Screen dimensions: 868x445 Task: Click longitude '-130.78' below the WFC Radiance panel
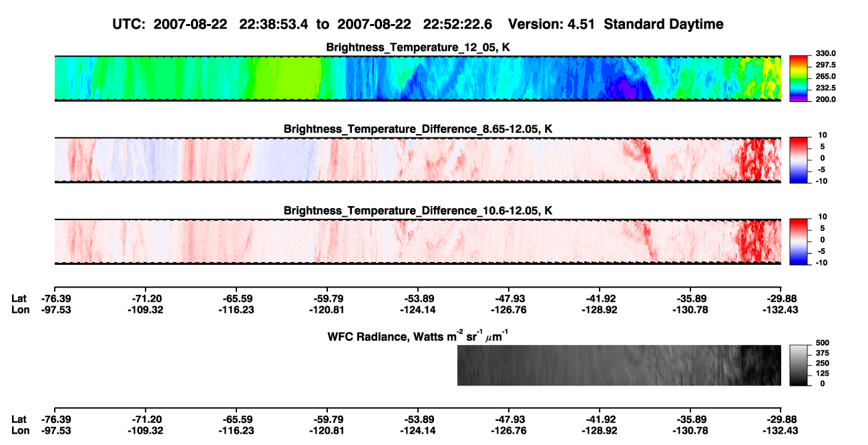(x=690, y=430)
